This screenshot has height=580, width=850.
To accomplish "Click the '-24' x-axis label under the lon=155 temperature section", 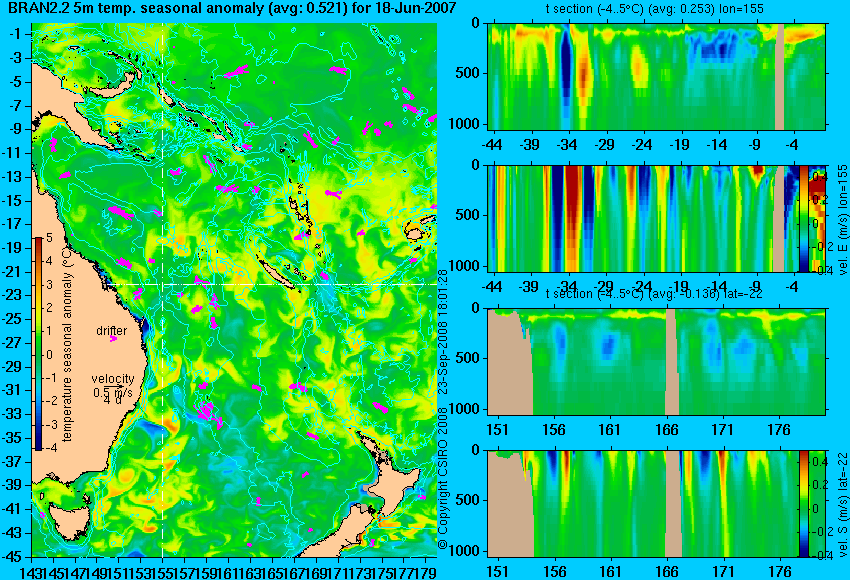I will [x=642, y=145].
